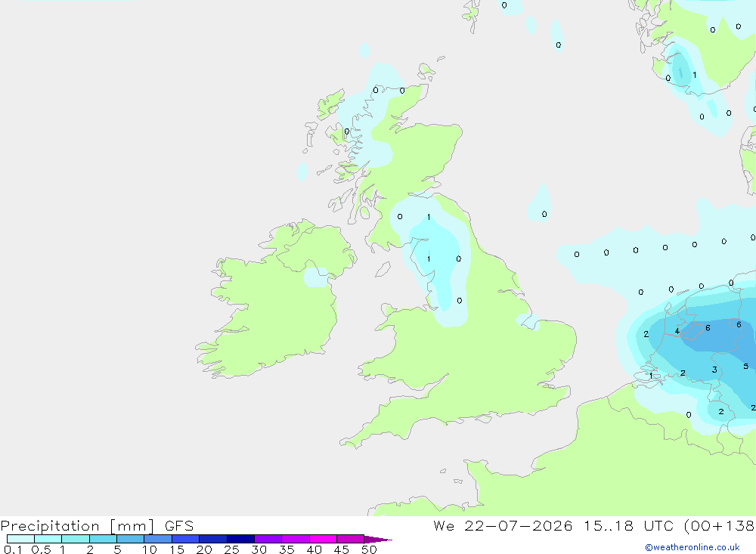Click the weatheronline.co.uk link

pos(692,547)
